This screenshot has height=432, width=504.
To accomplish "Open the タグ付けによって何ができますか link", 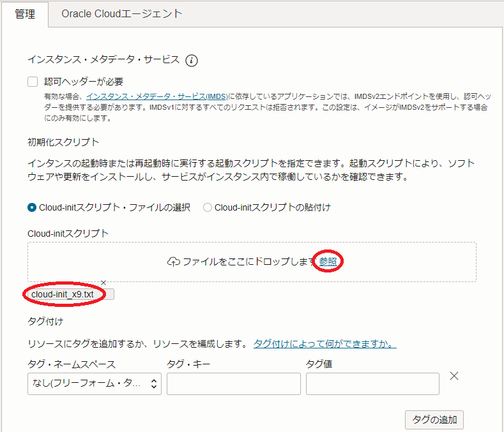I will click(x=325, y=344).
